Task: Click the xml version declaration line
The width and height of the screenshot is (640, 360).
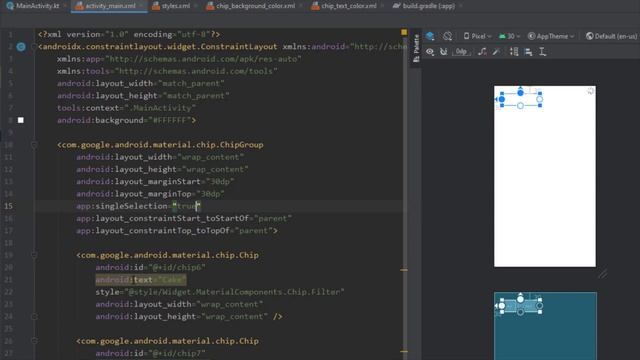Action: (x=129, y=35)
